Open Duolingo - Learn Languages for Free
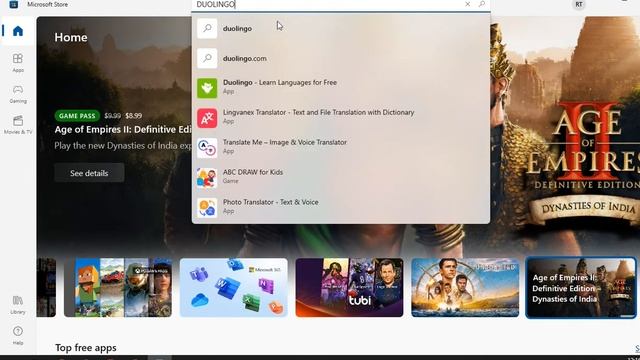Image resolution: width=640 pixels, height=360 pixels. [341, 87]
